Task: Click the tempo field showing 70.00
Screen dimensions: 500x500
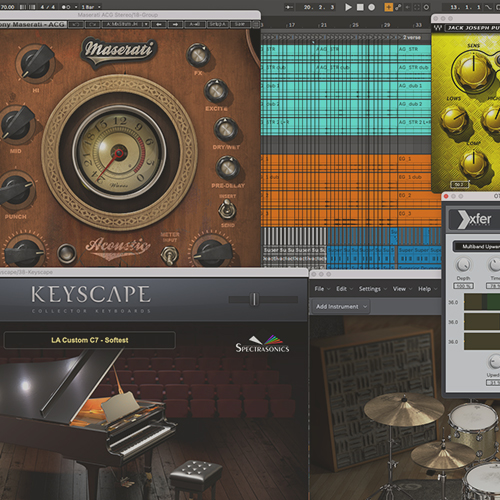Action: pyautogui.click(x=8, y=7)
